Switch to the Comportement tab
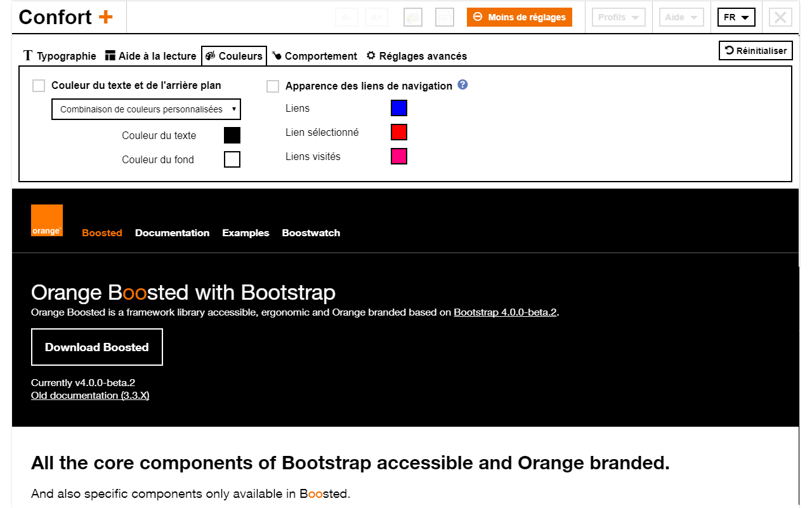The width and height of the screenshot is (812, 508). (x=315, y=56)
